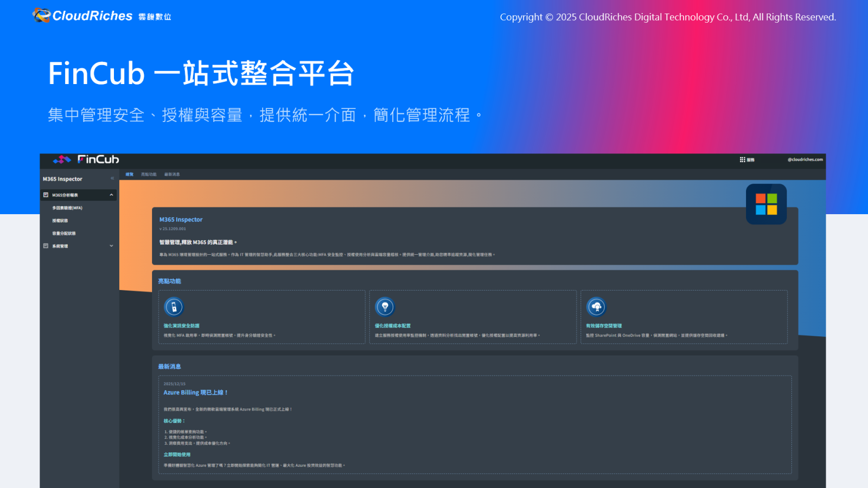Click the Azure Billing 現已上線 news title
Screen dimensions: 868x488
point(196,393)
